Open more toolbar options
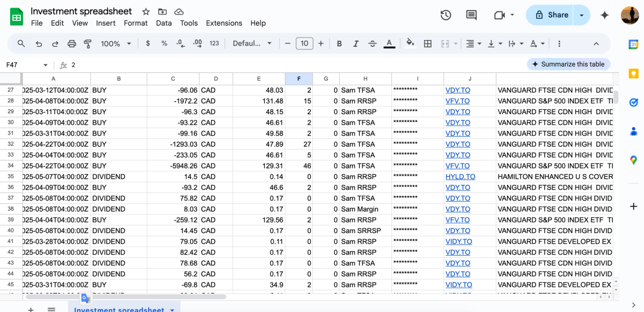 click(559, 43)
